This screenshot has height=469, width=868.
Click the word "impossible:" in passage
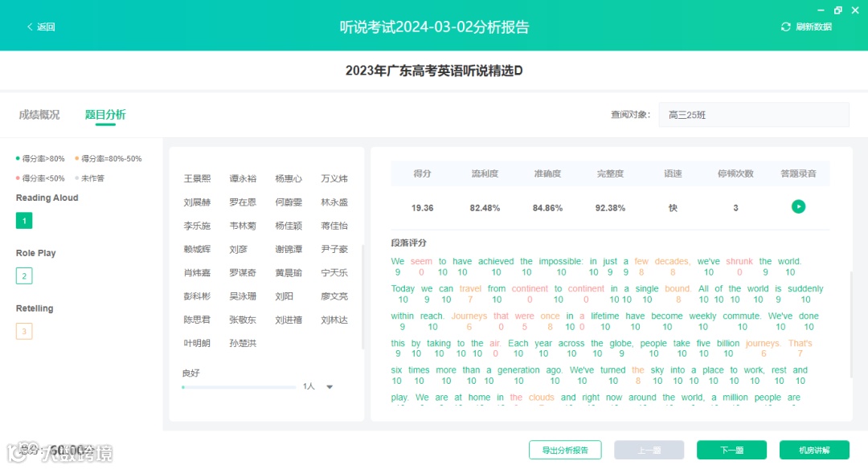(x=561, y=261)
